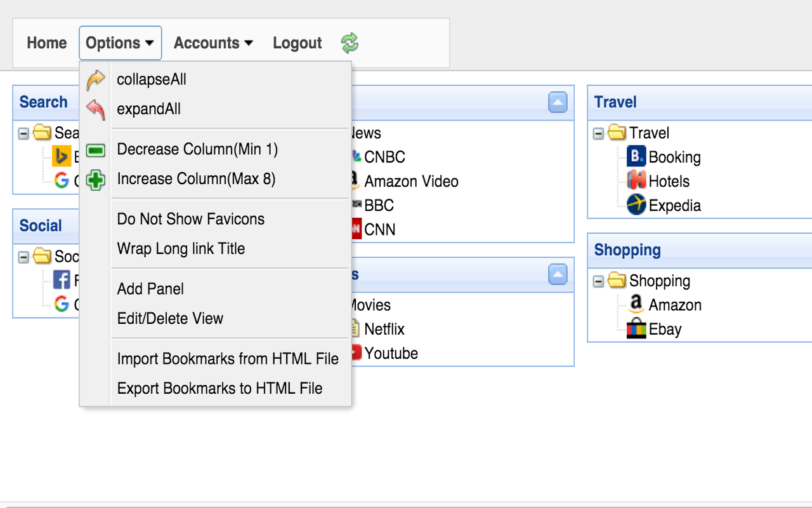Select Import Bookmarks from HTML File

tap(228, 359)
